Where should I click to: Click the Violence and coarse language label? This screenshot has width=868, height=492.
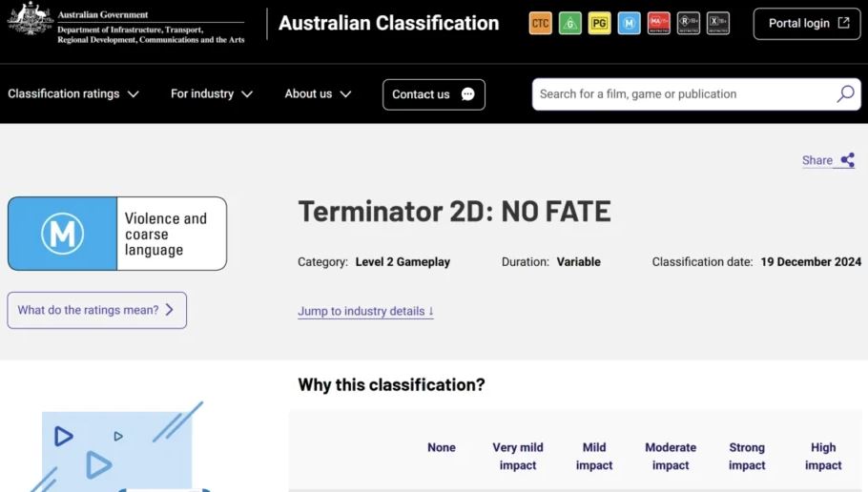[x=166, y=235]
